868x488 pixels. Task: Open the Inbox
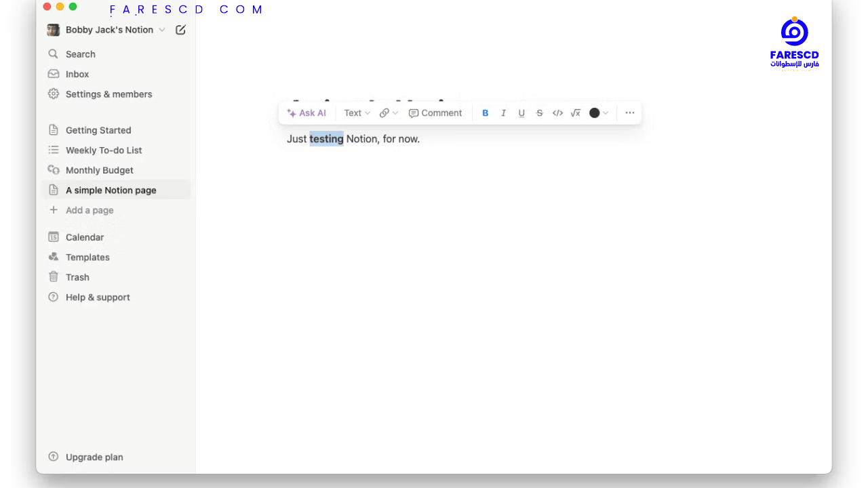[116, 74]
